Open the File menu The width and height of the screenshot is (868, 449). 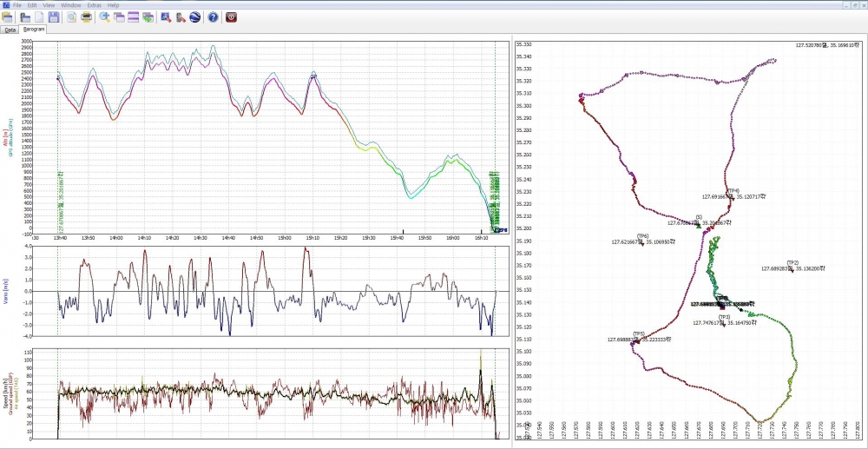(x=17, y=5)
